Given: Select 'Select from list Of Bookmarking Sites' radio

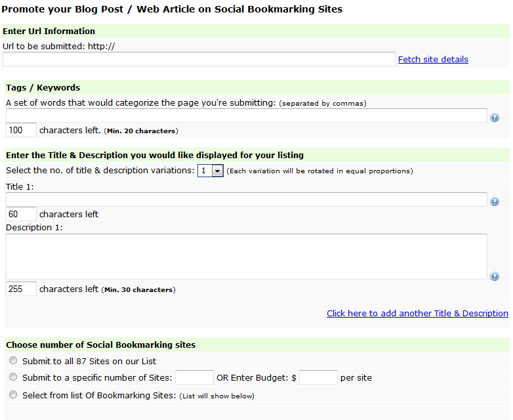Looking at the screenshot, I should click(13, 394).
